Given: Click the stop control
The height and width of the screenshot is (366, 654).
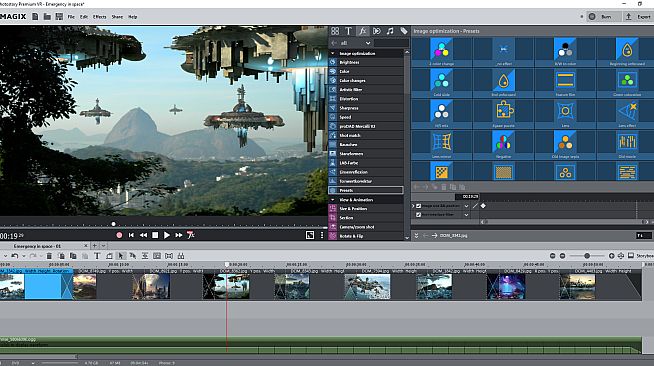Looking at the screenshot, I should (155, 235).
